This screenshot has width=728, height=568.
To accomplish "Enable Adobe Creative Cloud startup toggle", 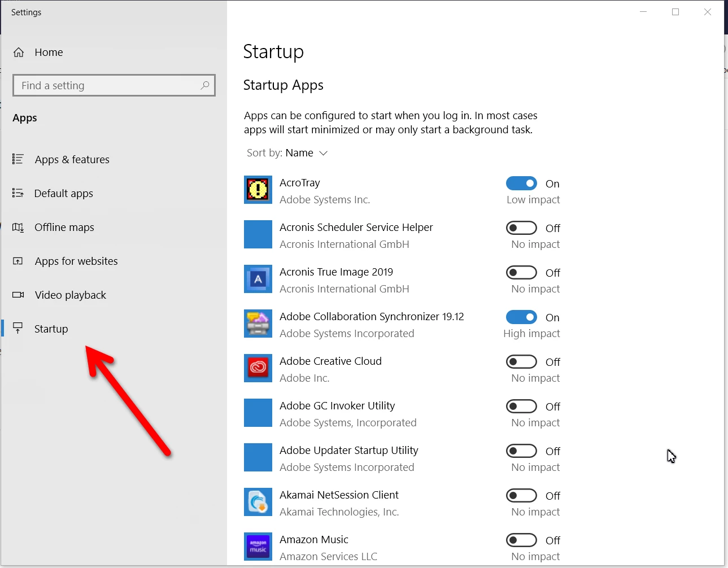I will [x=521, y=362].
